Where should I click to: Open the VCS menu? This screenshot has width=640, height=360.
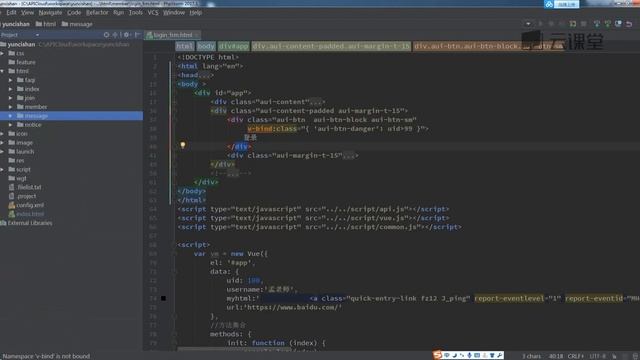click(x=153, y=13)
